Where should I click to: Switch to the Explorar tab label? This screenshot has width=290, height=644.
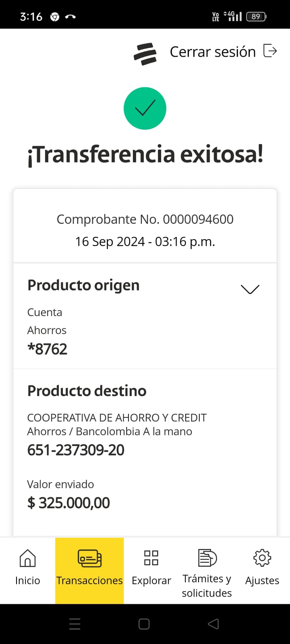[x=151, y=580]
